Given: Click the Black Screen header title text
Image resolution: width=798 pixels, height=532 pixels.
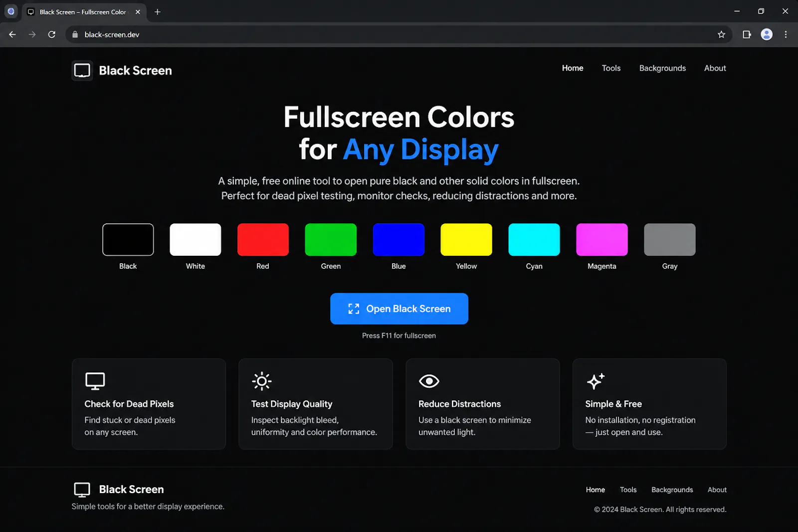Looking at the screenshot, I should pos(135,70).
